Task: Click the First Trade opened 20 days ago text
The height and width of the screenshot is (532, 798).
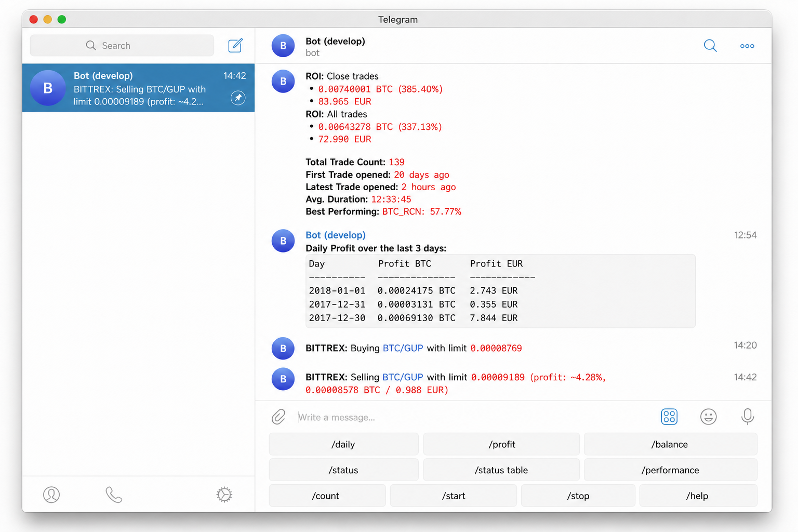Action: coord(378,175)
